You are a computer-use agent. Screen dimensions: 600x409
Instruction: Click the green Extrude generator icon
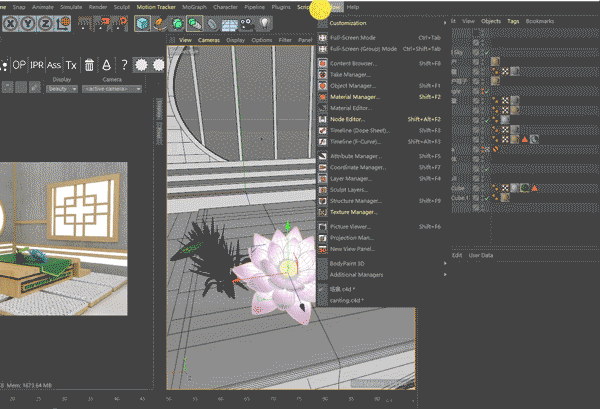click(x=194, y=24)
